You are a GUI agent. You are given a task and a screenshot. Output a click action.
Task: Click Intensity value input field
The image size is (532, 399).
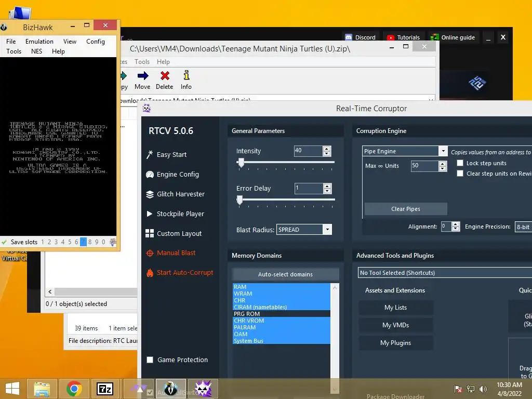(308, 151)
